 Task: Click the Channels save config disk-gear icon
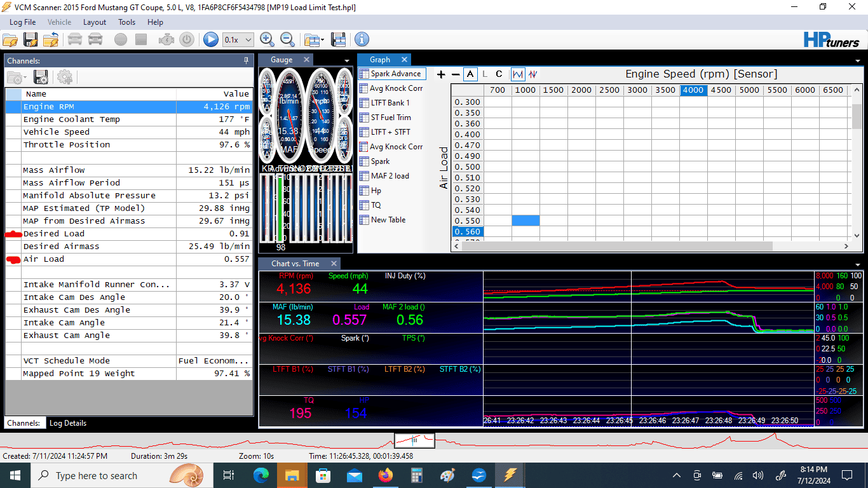tap(41, 78)
